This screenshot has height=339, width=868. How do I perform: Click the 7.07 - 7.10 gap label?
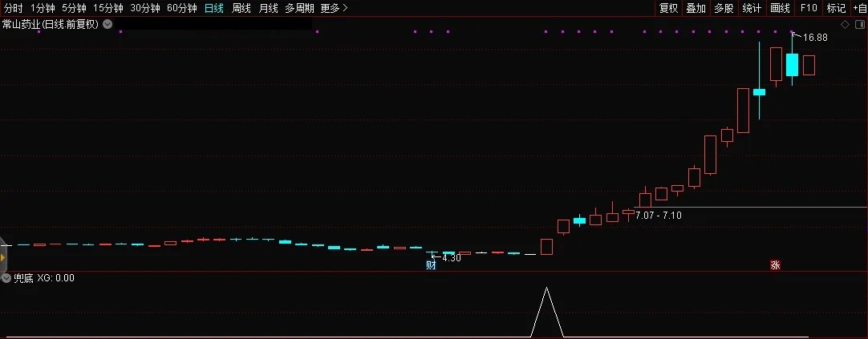[x=658, y=215]
